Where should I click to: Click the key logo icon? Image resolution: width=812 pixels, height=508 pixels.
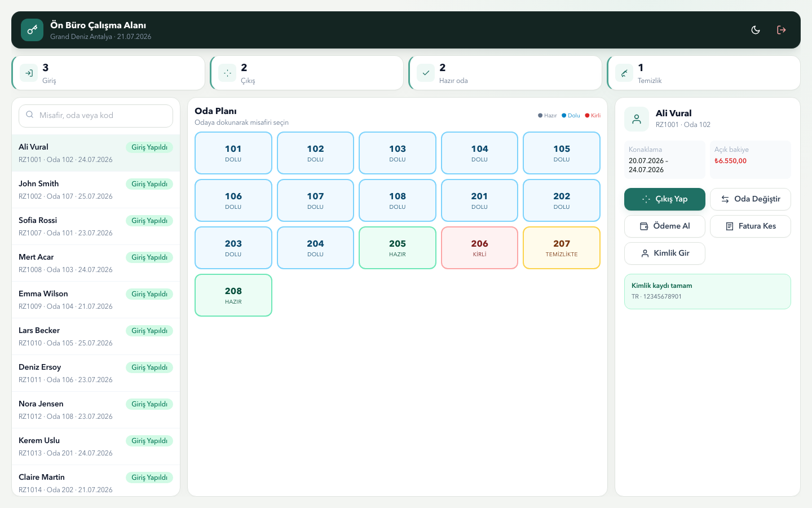(32, 30)
